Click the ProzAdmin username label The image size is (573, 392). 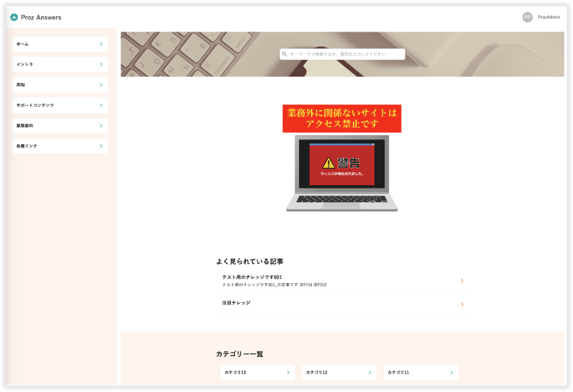pos(548,17)
